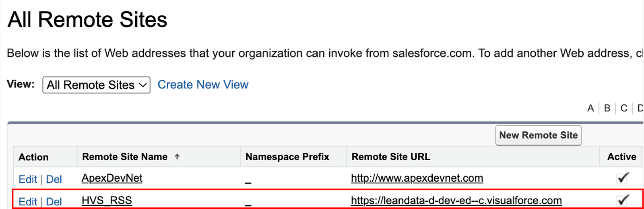Image resolution: width=644 pixels, height=209 pixels.
Task: Toggle the Active checkmark for ApexDevNet
Action: 623,178
